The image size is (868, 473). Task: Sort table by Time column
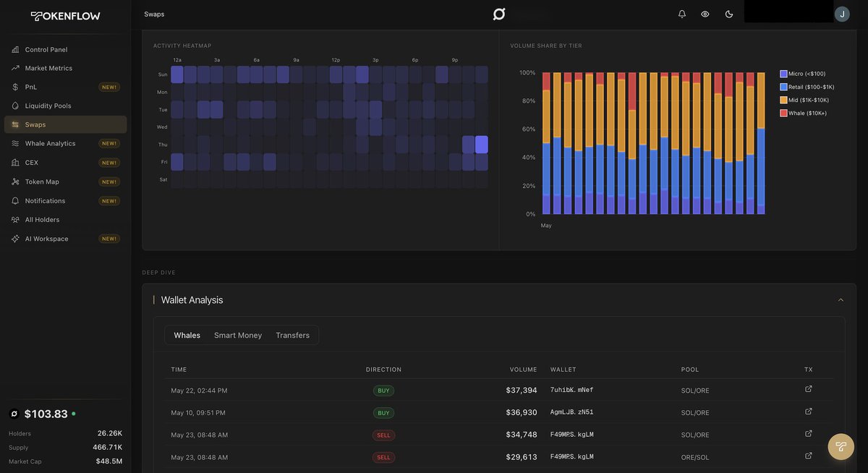click(x=179, y=370)
